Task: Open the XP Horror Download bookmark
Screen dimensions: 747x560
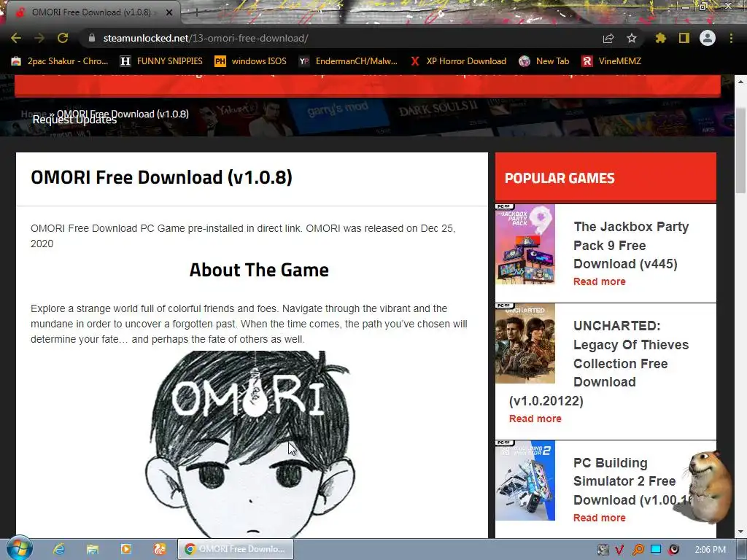Action: tap(458, 61)
